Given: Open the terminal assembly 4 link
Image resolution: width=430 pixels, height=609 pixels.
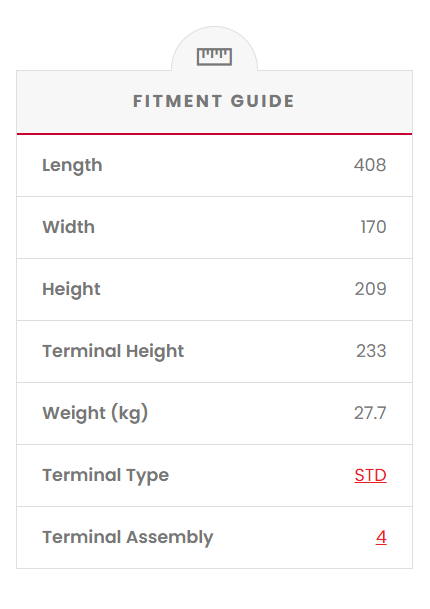Looking at the screenshot, I should click(x=381, y=537).
